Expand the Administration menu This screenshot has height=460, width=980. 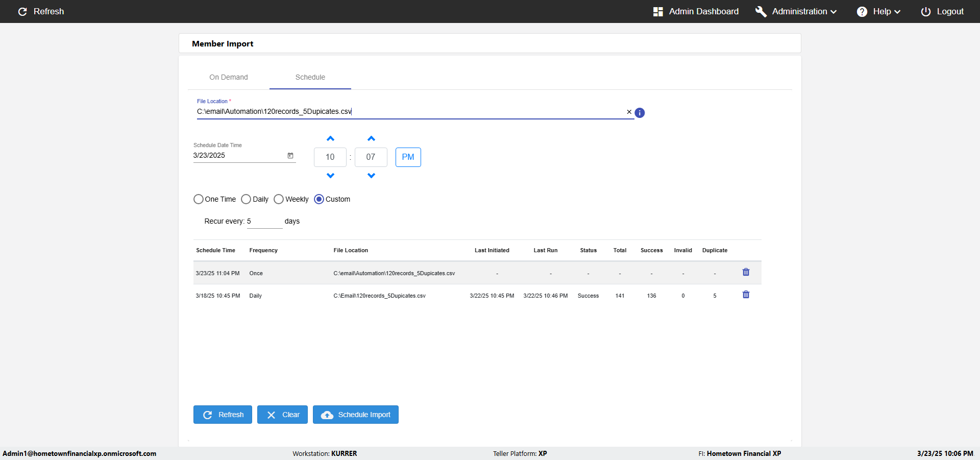tap(796, 11)
